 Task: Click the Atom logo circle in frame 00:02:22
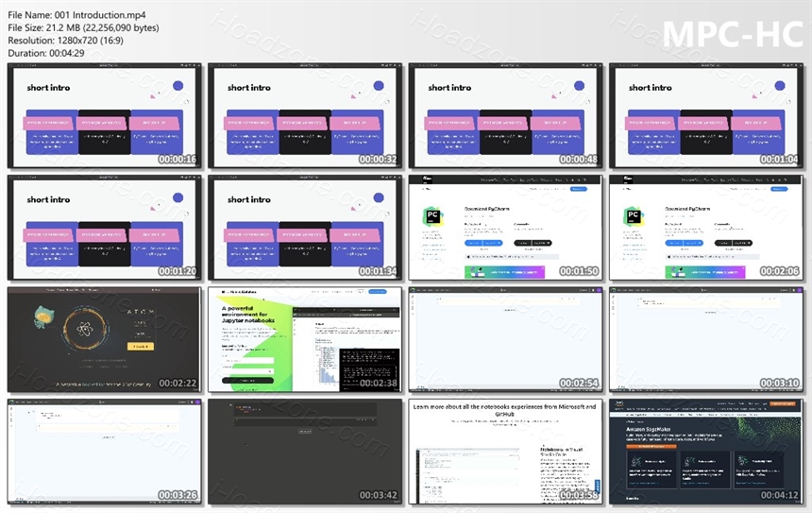click(x=84, y=328)
